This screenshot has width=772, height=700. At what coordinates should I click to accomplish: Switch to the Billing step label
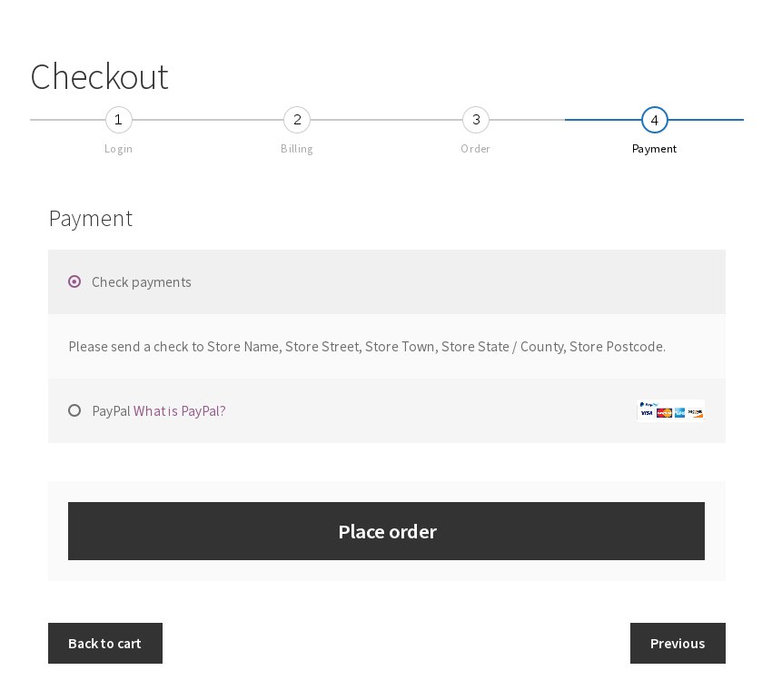point(297,149)
